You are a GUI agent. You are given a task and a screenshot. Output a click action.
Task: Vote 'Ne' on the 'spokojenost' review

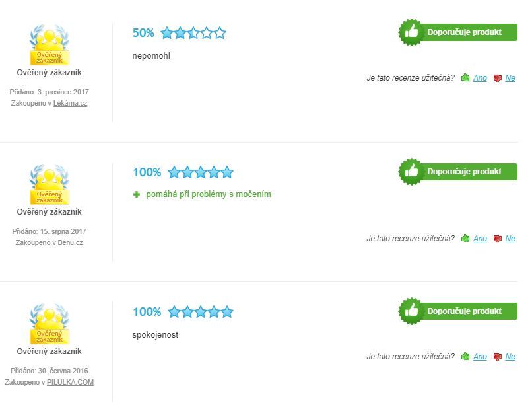pos(510,356)
